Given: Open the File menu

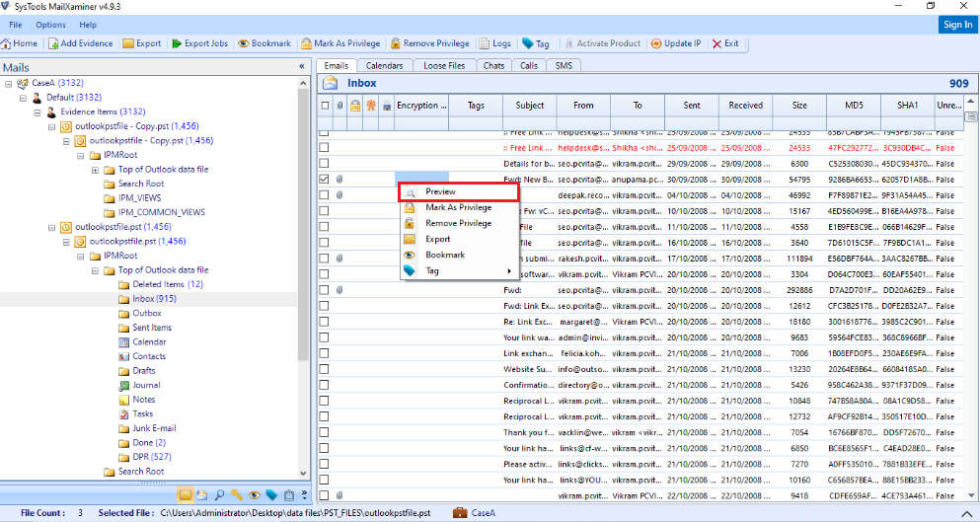Looking at the screenshot, I should 16,25.
